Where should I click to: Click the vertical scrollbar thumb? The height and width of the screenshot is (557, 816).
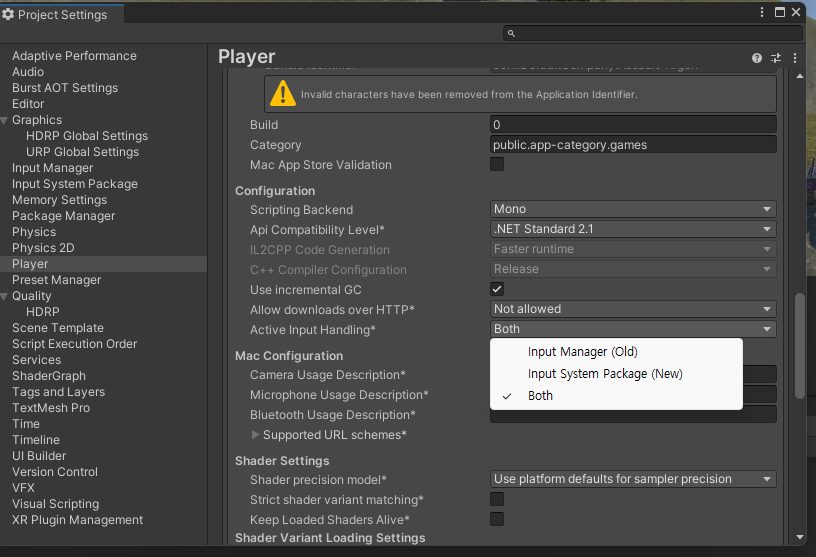[798, 345]
